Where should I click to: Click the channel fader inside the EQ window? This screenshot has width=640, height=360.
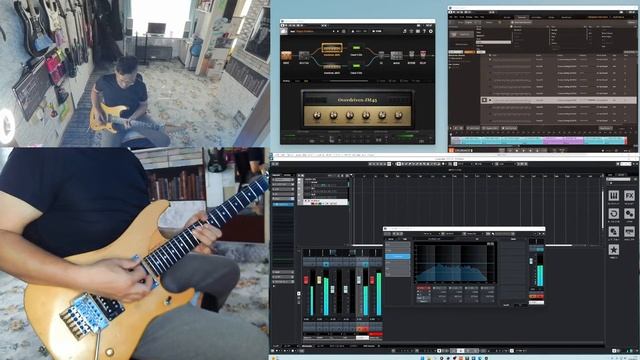pos(532,261)
